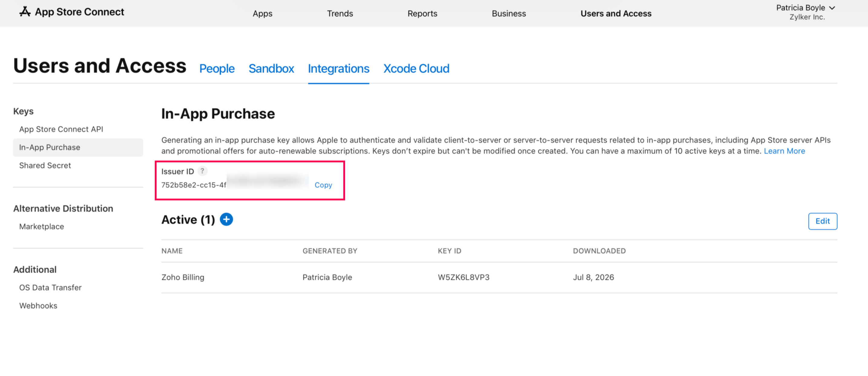The image size is (868, 376).
Task: Click the Issuer ID help question mark
Action: click(202, 171)
